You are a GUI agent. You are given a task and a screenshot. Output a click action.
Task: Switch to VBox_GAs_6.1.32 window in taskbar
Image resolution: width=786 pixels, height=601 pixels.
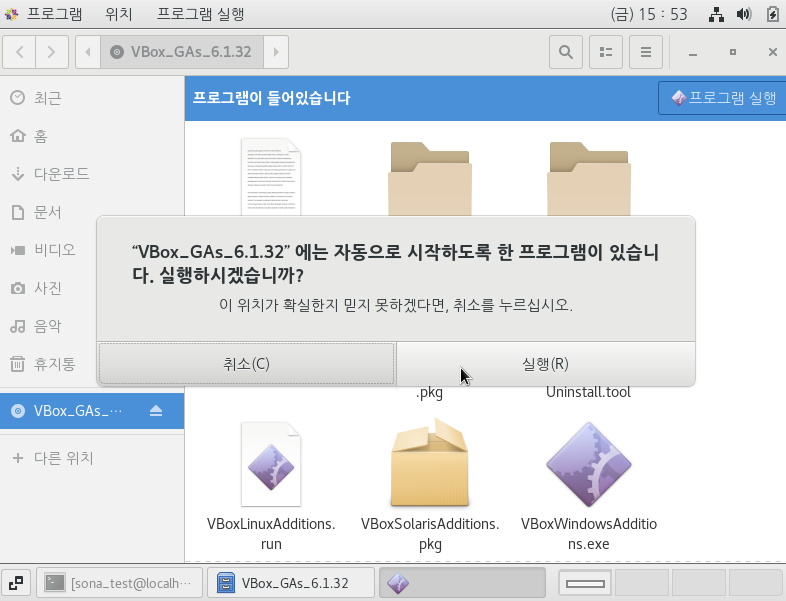click(x=291, y=583)
